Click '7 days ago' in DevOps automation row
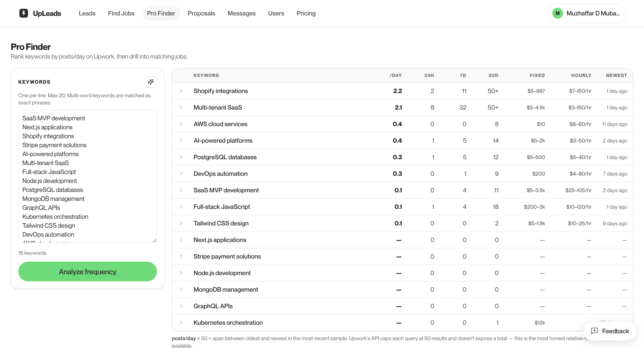The image size is (644, 348). [615, 174]
